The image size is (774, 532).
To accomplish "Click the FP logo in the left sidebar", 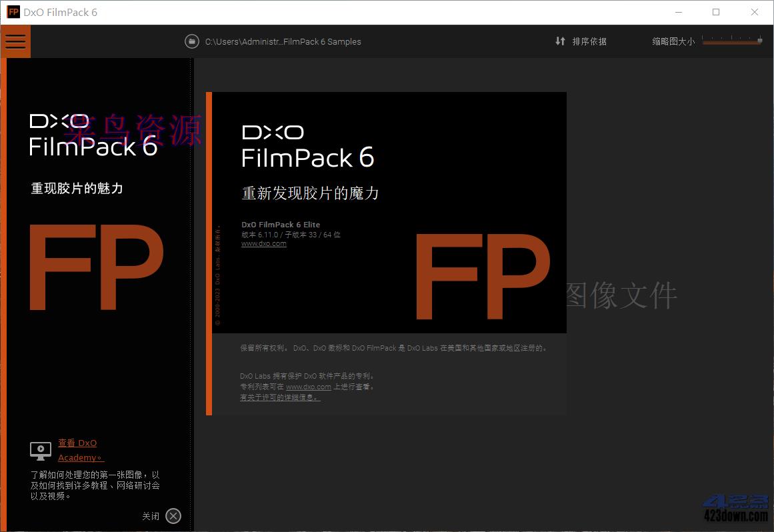I will pos(95,267).
